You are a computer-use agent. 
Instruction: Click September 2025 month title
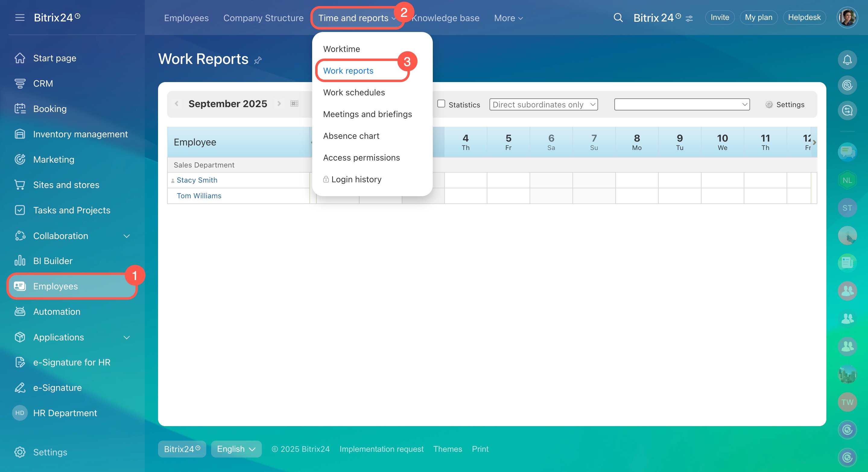point(228,104)
